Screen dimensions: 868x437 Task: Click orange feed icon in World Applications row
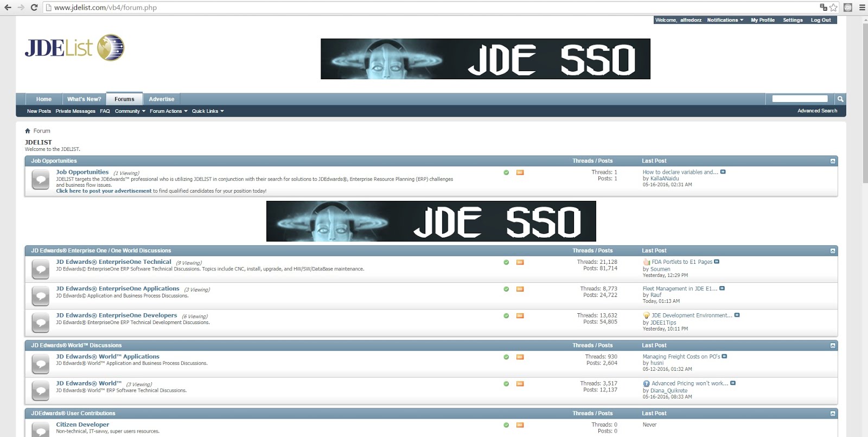coord(520,357)
